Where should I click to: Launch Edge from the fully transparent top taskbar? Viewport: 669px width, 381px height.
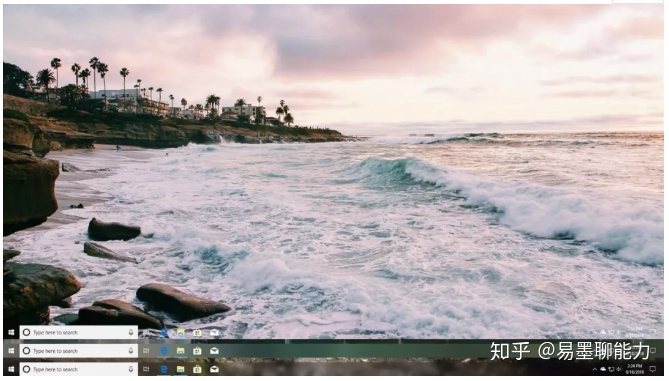[x=164, y=332]
